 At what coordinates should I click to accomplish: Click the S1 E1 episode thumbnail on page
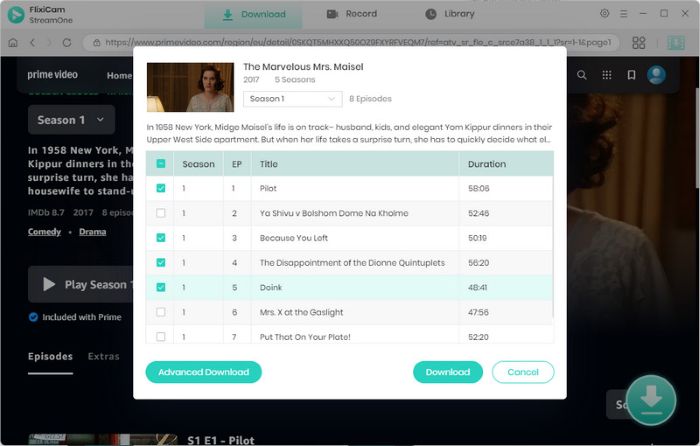(x=103, y=440)
